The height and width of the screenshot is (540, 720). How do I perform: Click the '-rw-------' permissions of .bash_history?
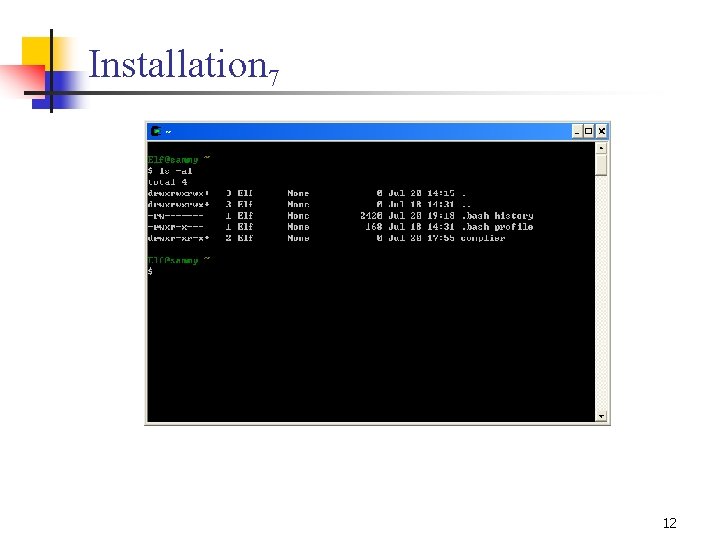point(175,215)
